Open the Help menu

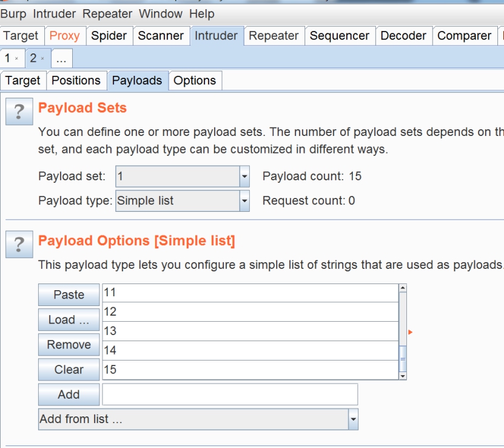[201, 14]
